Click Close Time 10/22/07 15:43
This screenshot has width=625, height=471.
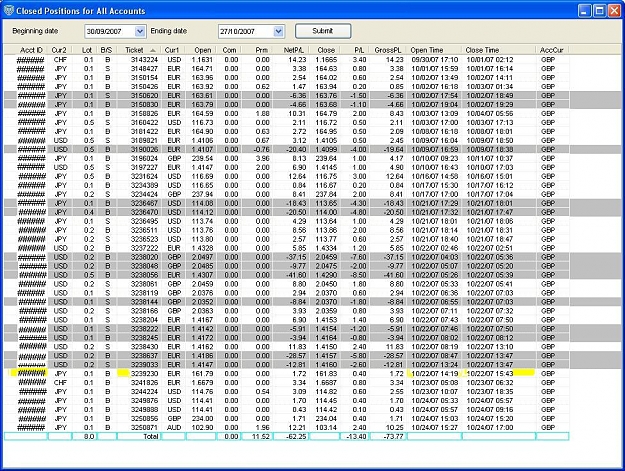[490, 373]
